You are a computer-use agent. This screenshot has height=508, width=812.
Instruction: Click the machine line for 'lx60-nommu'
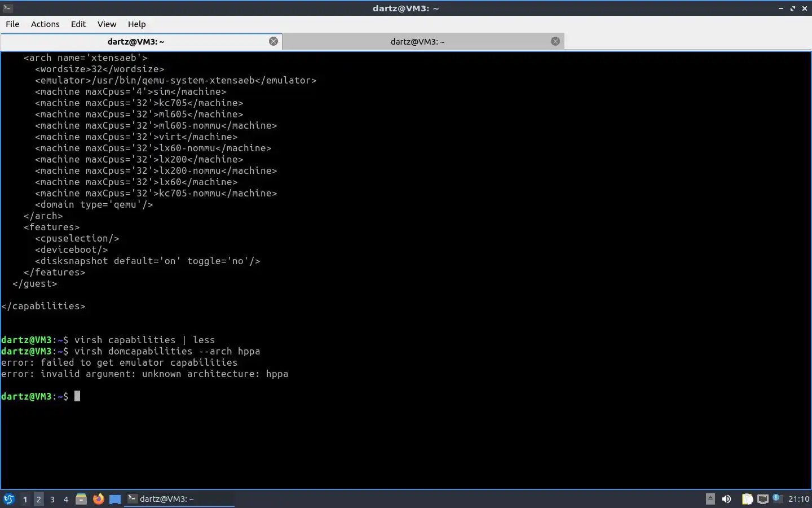[x=153, y=148]
